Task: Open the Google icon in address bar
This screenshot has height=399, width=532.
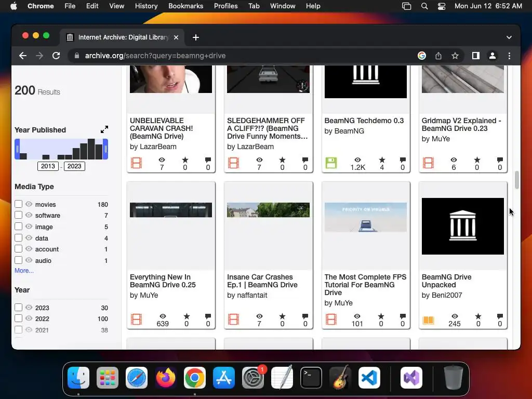Action: [x=422, y=56]
